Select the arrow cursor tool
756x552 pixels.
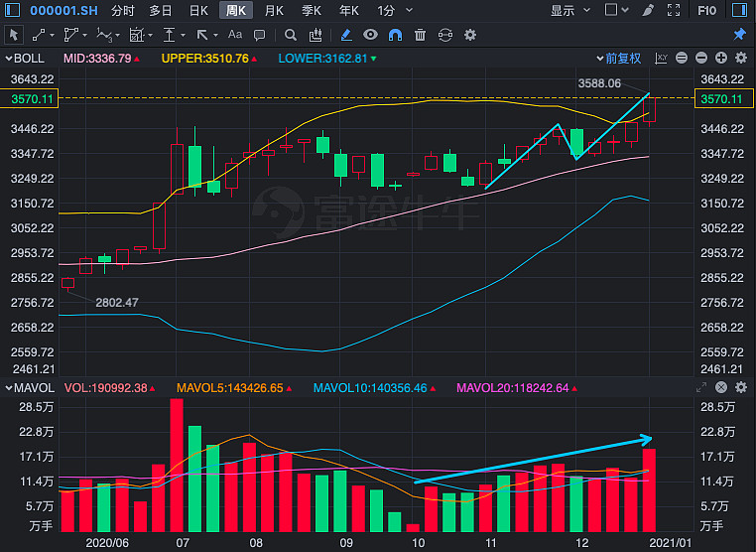14,35
